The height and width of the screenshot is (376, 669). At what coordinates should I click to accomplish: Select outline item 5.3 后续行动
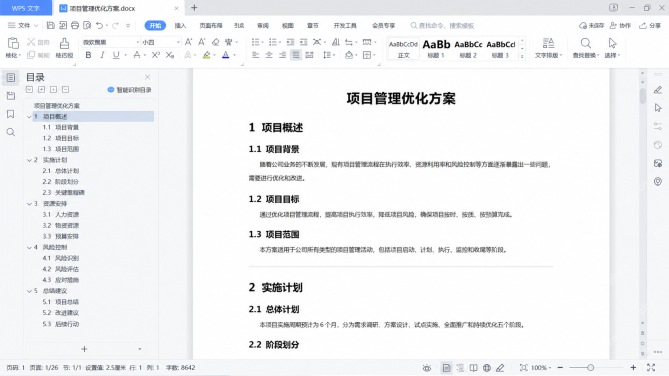61,324
